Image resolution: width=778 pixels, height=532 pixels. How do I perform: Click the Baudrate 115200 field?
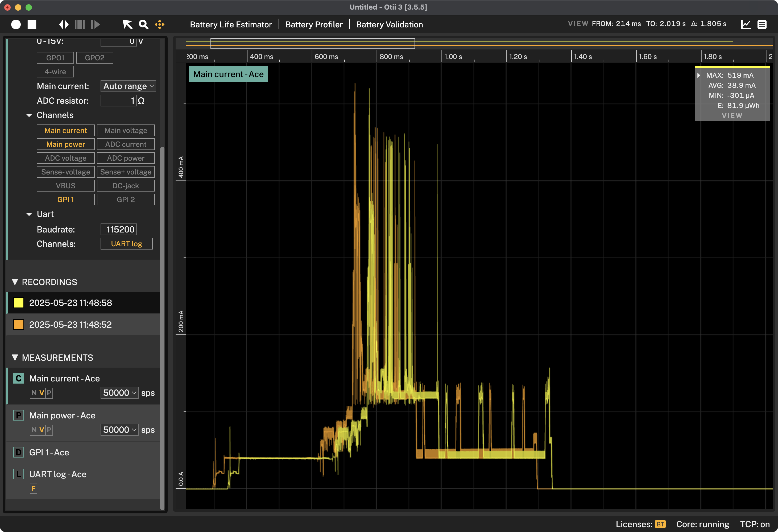(118, 230)
